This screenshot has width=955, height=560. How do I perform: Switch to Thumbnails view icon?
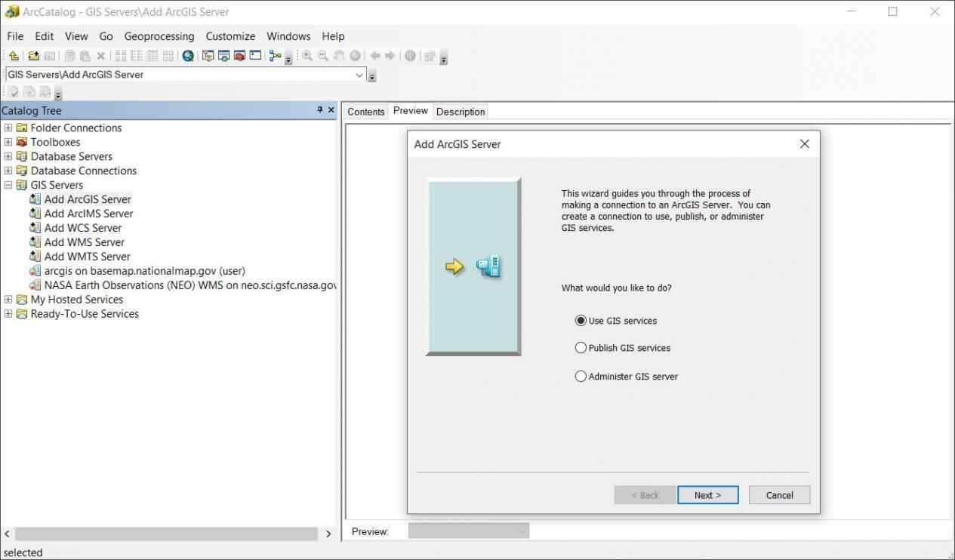click(168, 56)
